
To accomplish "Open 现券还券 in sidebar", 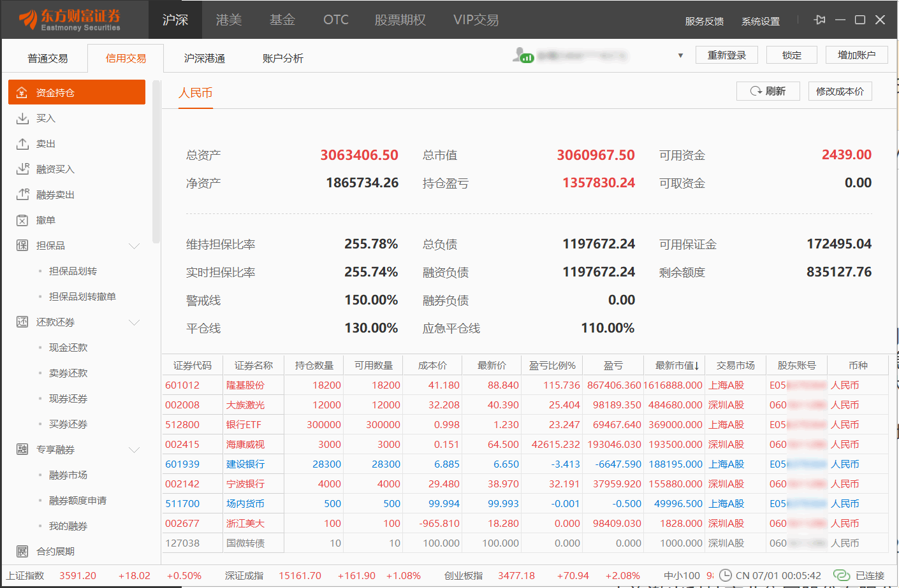I will pyautogui.click(x=68, y=399).
